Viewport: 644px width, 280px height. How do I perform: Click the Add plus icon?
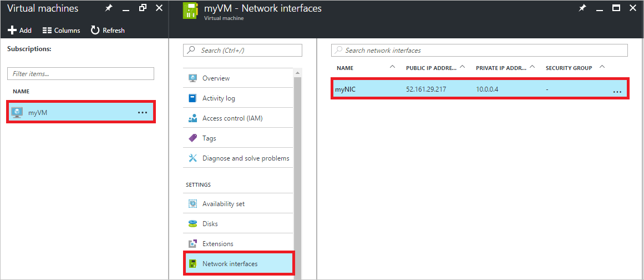(x=12, y=31)
